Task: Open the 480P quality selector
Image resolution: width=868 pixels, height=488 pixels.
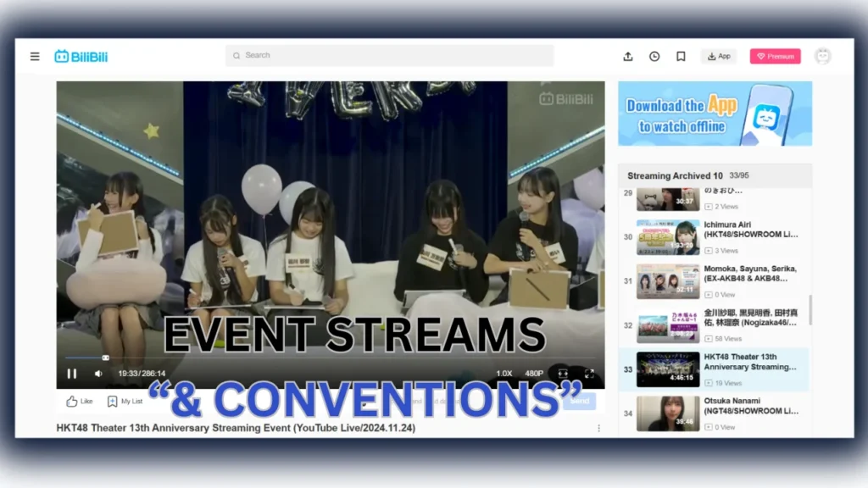Action: [x=533, y=374]
